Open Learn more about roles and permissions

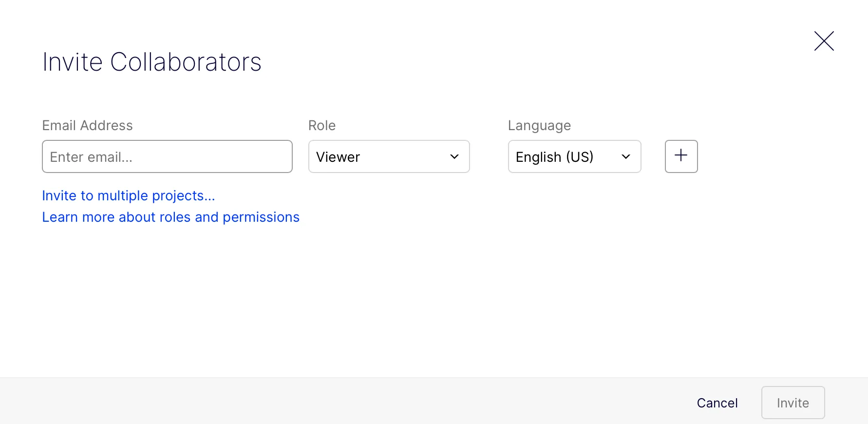click(171, 217)
